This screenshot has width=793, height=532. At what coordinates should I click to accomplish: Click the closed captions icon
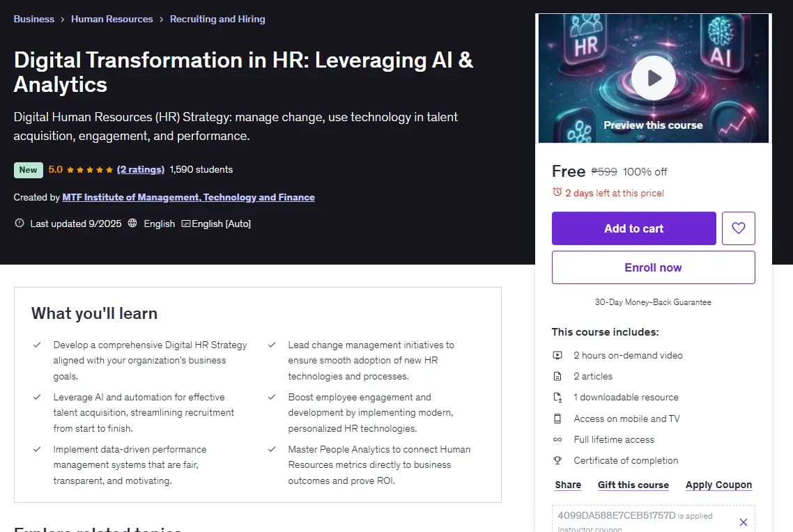[185, 224]
